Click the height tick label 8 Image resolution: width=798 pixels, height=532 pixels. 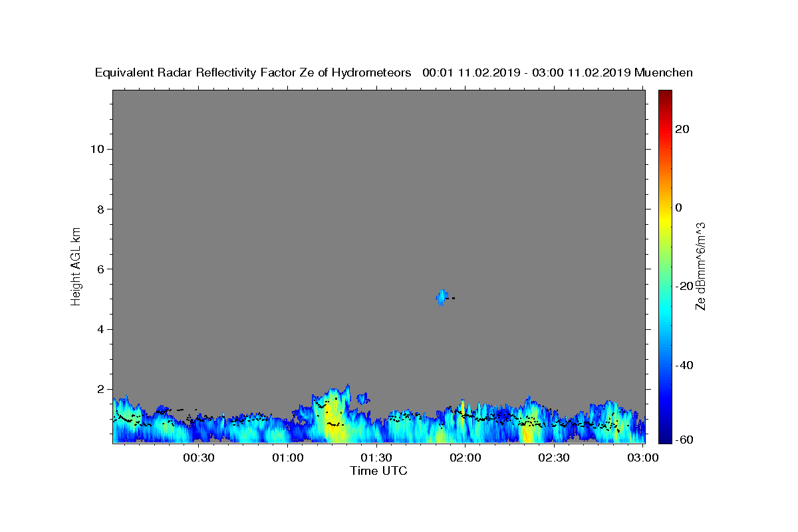tap(102, 209)
